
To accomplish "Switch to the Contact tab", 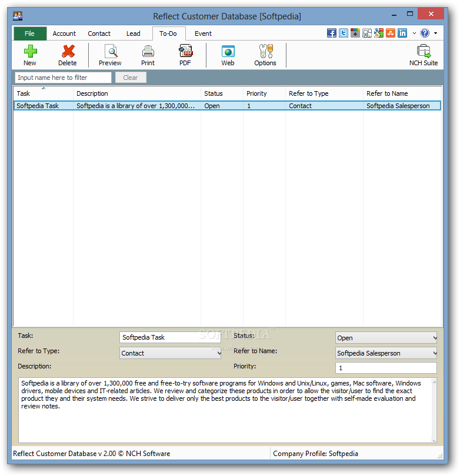I will [x=99, y=33].
